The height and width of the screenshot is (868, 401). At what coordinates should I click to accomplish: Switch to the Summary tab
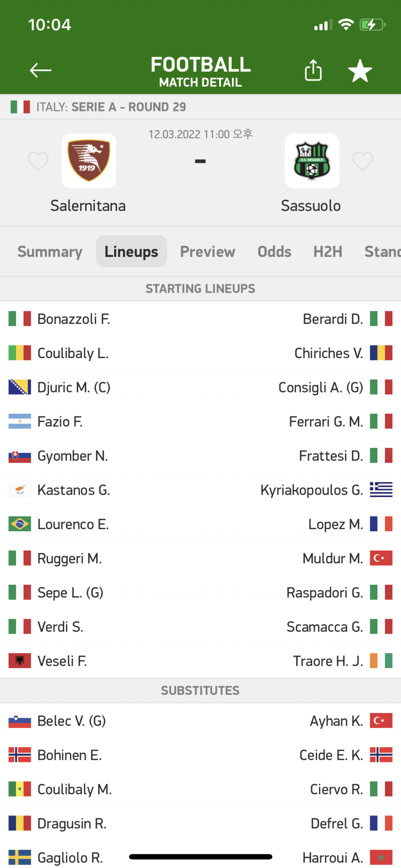[50, 252]
